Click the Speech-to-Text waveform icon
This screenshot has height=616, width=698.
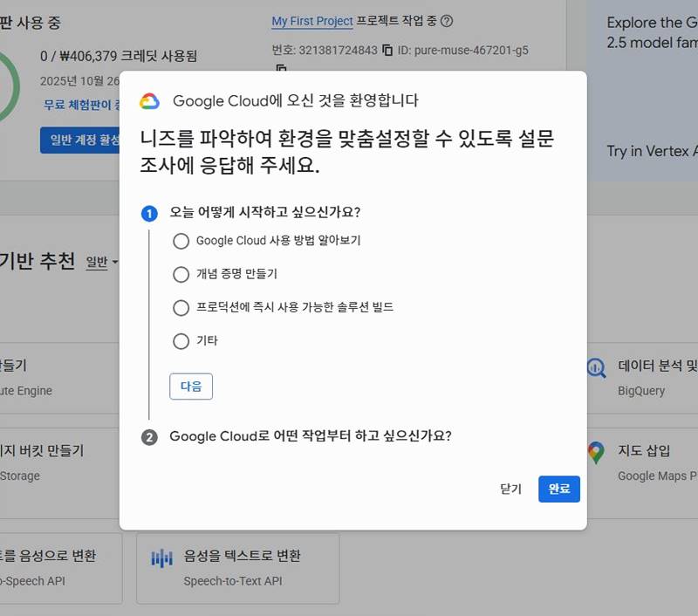[x=161, y=558]
